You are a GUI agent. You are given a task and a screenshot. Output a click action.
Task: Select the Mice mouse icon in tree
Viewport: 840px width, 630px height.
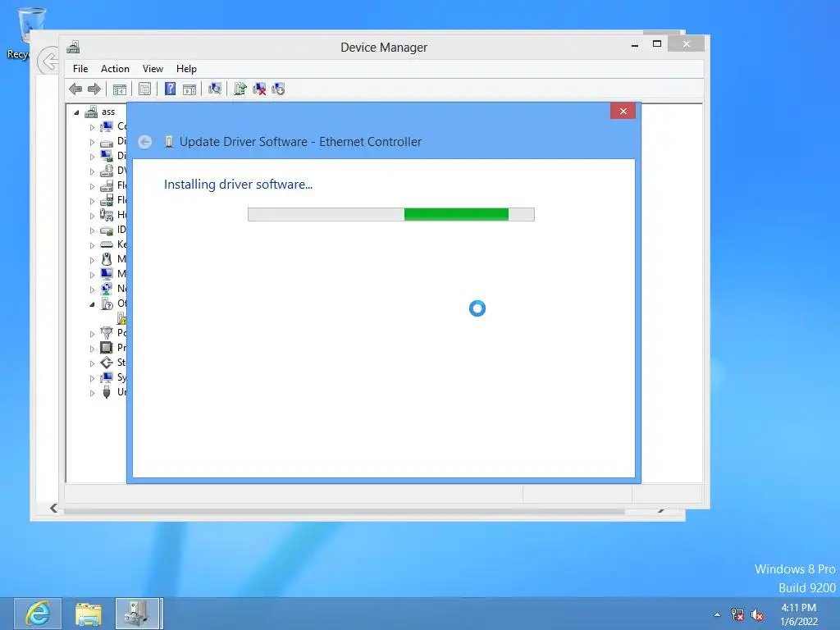[107, 259]
